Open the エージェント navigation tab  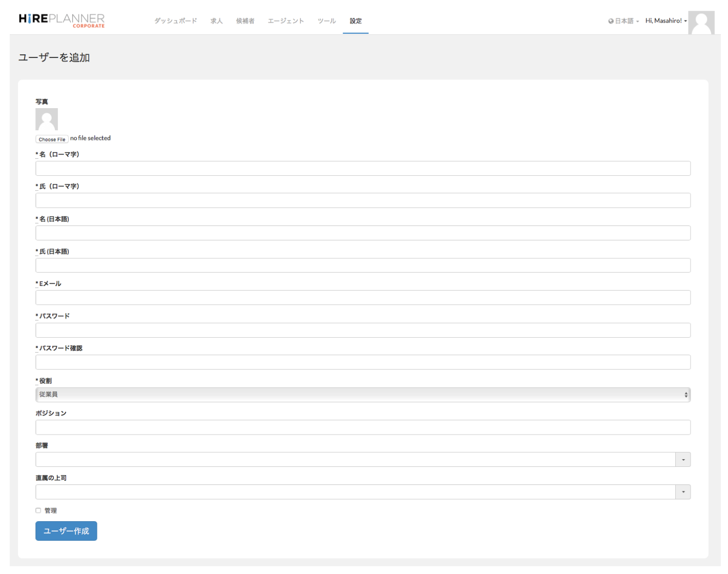286,21
